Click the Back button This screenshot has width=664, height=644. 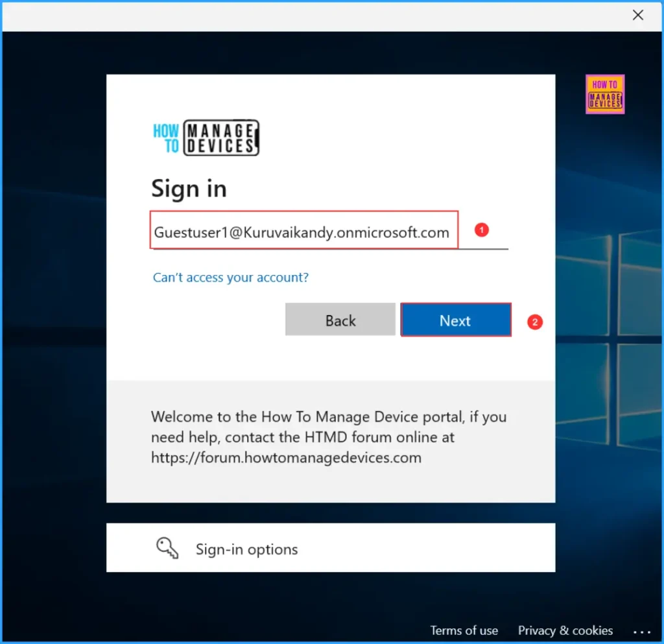coord(340,319)
